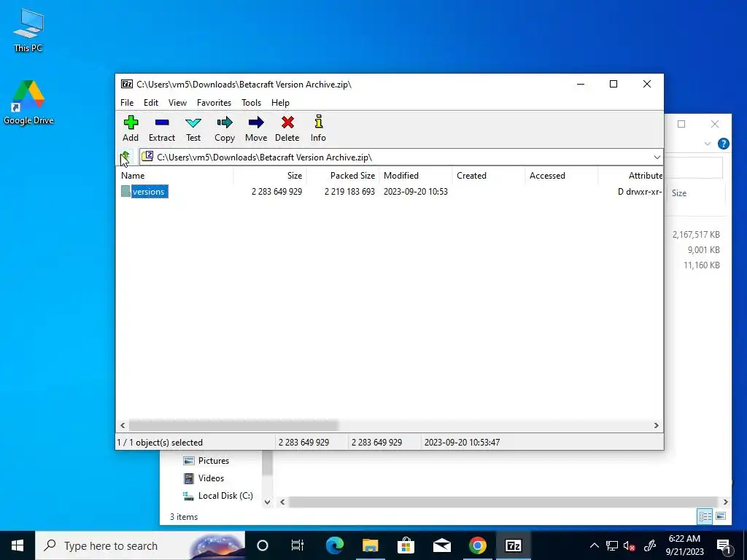Click the D drwxr-xr- attribute value
Screen dimensions: 747x560
tap(640, 192)
